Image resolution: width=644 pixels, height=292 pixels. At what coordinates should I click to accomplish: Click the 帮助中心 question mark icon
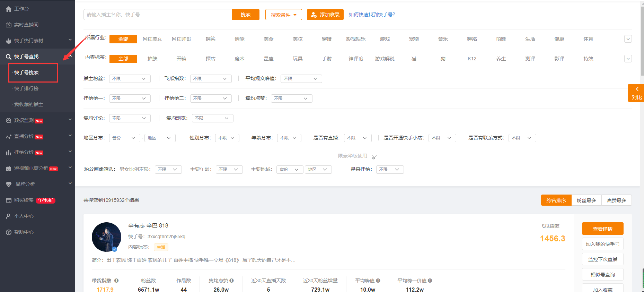(x=9, y=232)
